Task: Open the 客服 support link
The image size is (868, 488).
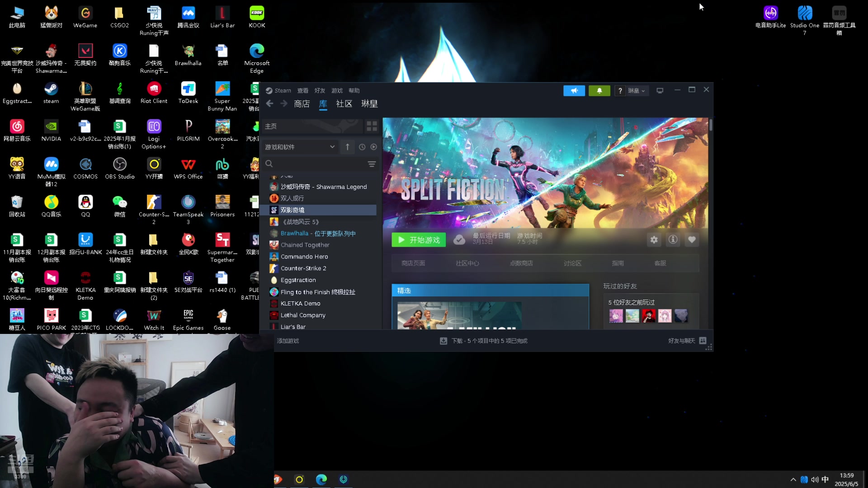Action: 660,263
